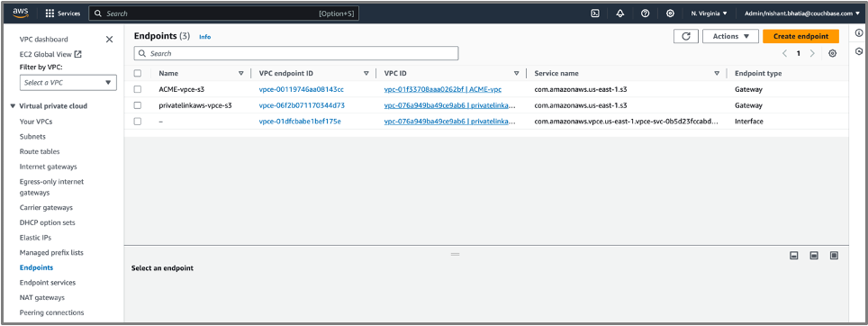This screenshot has width=868, height=326.
Task: Focus the endpoints Search filter field
Action: pyautogui.click(x=296, y=54)
